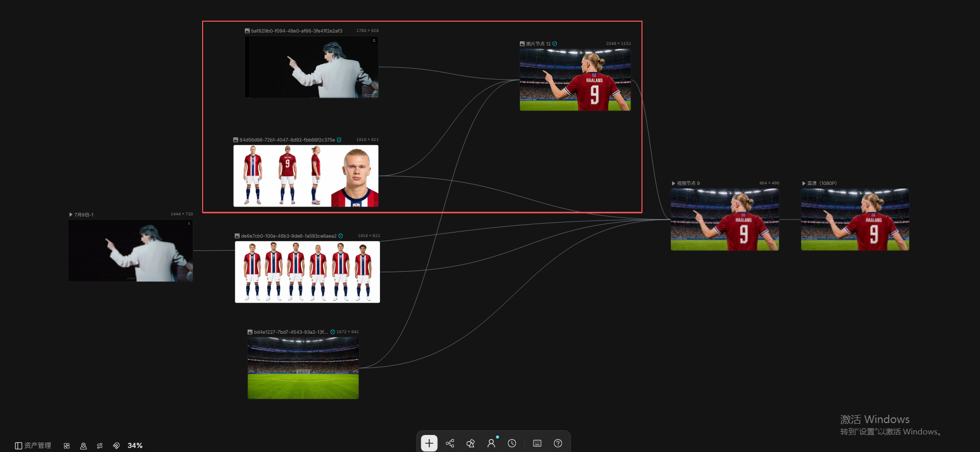This screenshot has width=980, height=452.
Task: Click the shield badge on 图片节点 12
Action: pos(555,44)
